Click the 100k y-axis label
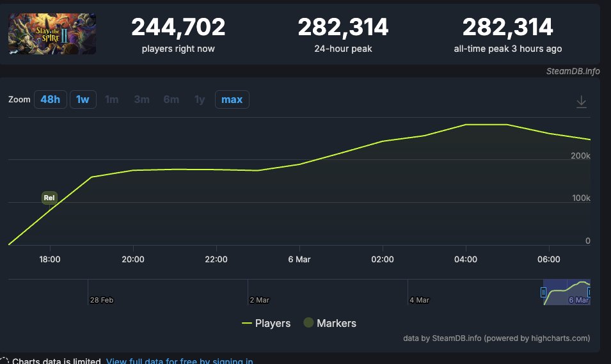 [x=581, y=198]
